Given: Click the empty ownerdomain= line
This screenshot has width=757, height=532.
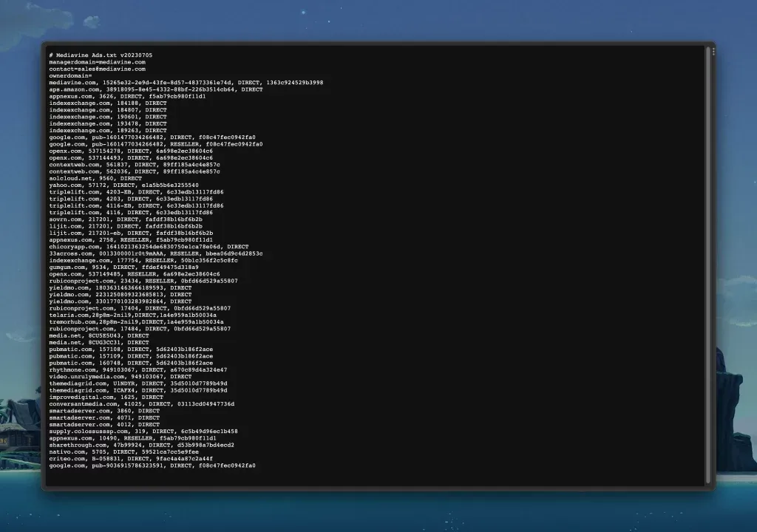Looking at the screenshot, I should (x=70, y=76).
